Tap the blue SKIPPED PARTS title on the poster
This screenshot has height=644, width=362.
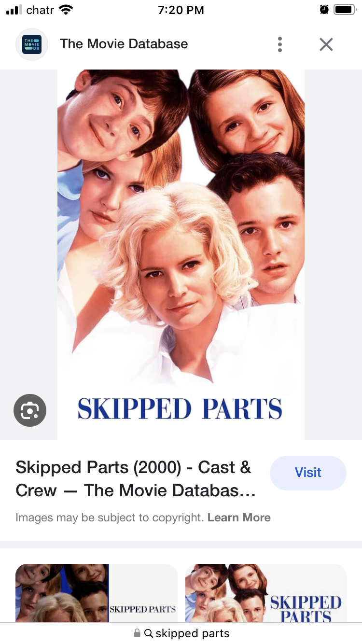click(180, 408)
